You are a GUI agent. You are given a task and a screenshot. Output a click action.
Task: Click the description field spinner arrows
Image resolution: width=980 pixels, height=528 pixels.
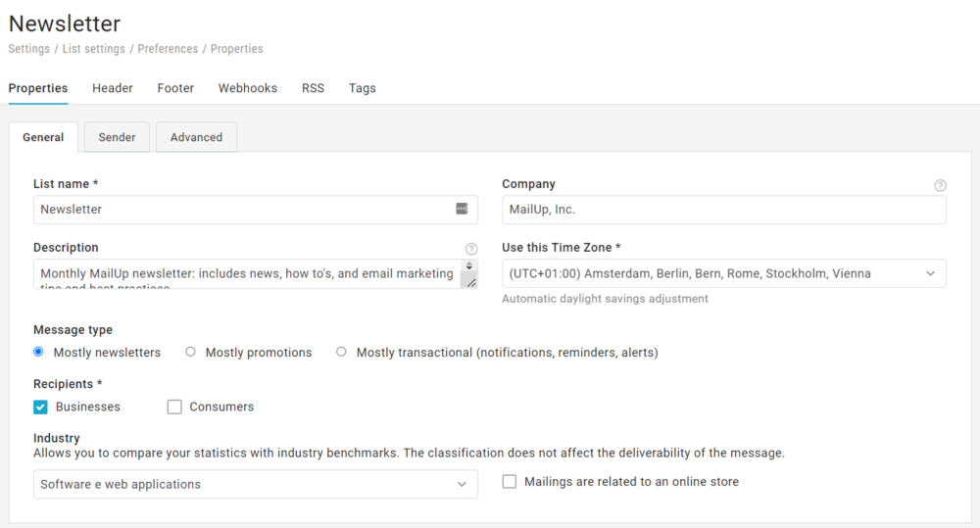[469, 266]
